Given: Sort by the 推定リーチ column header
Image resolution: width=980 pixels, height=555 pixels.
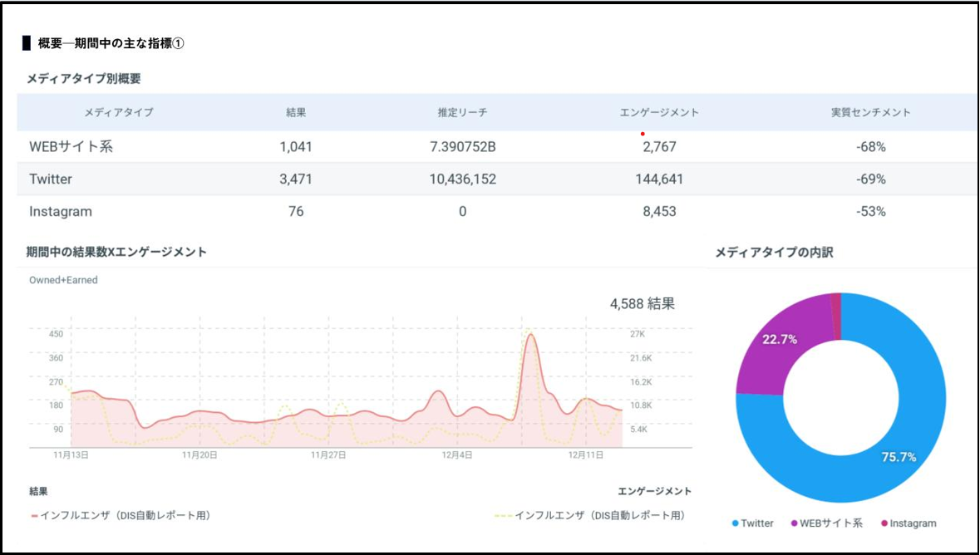Looking at the screenshot, I should [463, 113].
